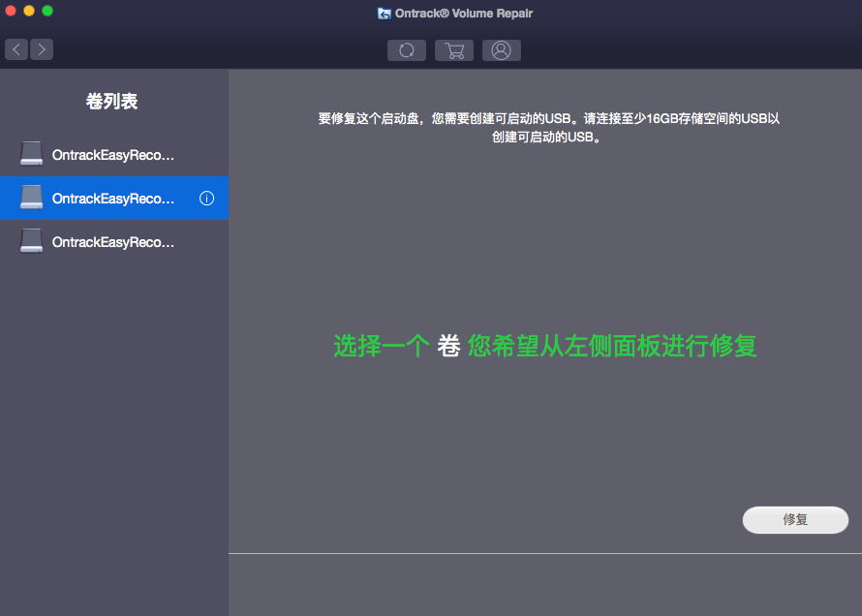Show info for the selected OntrackEasyReco volume
The width and height of the screenshot is (862, 616).
point(206,199)
